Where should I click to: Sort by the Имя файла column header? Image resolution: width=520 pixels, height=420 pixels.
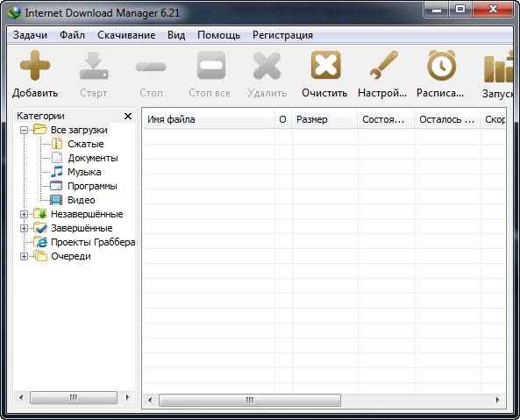[x=209, y=119]
